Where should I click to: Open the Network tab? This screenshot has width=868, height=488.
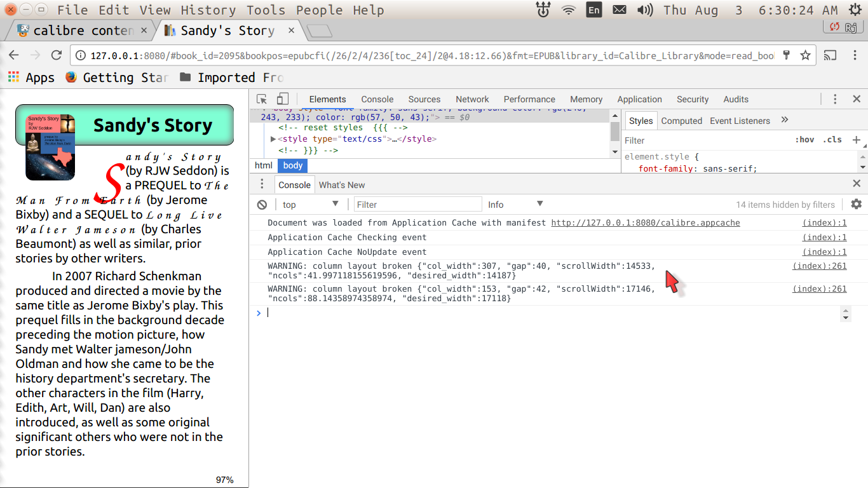pyautogui.click(x=472, y=99)
